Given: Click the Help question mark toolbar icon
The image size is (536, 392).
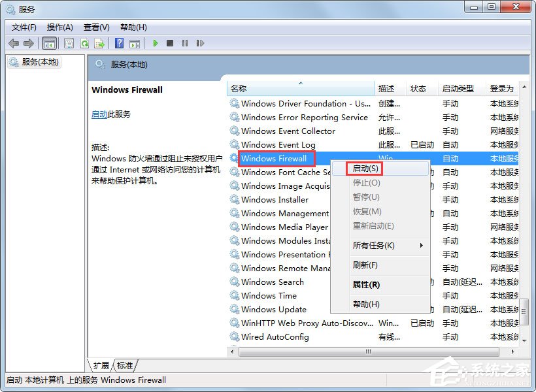Looking at the screenshot, I should (120, 43).
